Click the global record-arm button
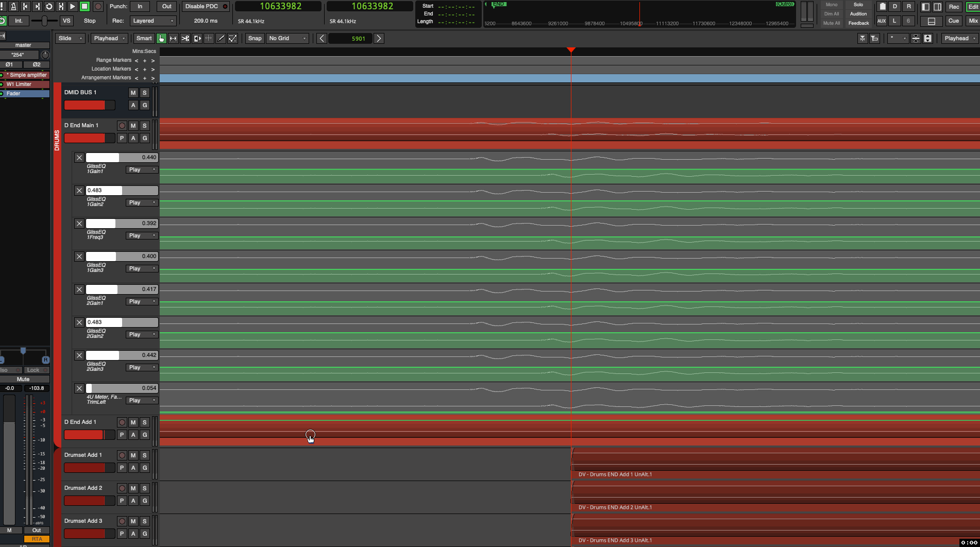Viewport: 980px width, 547px height. 97,7
